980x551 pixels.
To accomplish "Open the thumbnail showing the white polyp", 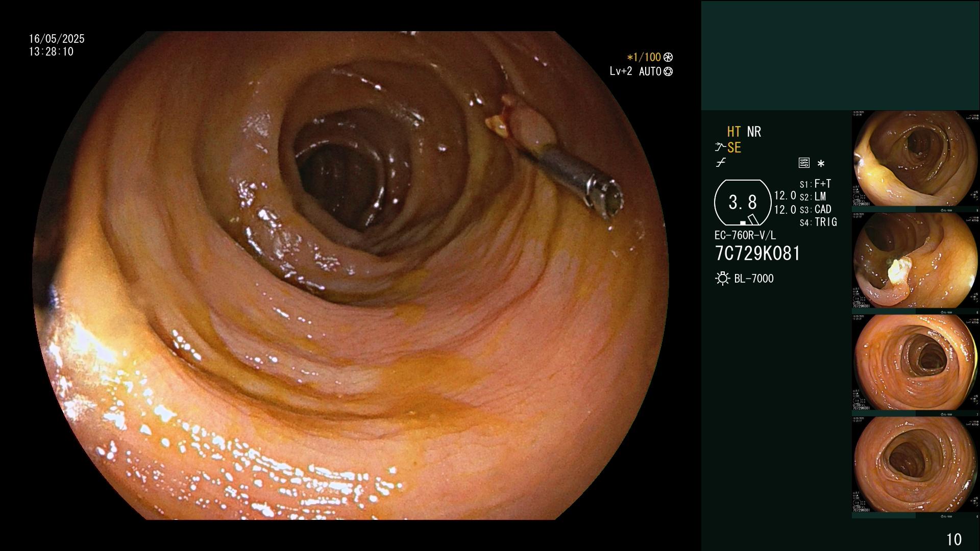I will [x=915, y=261].
